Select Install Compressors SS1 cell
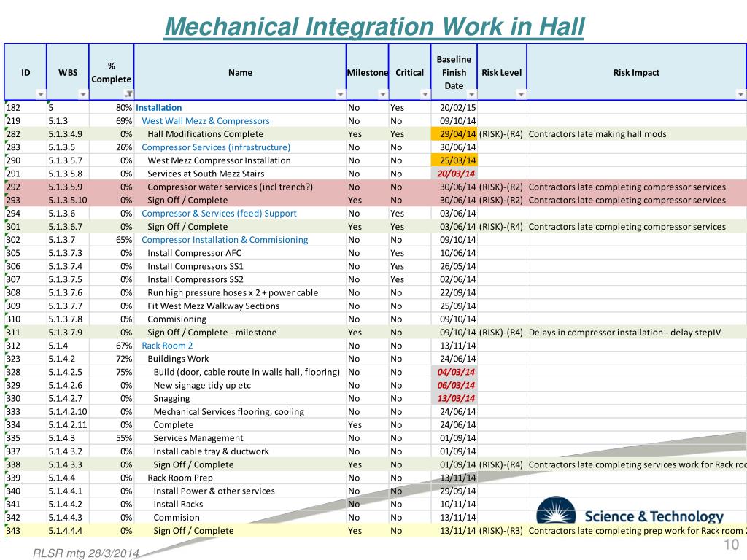The image size is (747, 560). coord(241,266)
